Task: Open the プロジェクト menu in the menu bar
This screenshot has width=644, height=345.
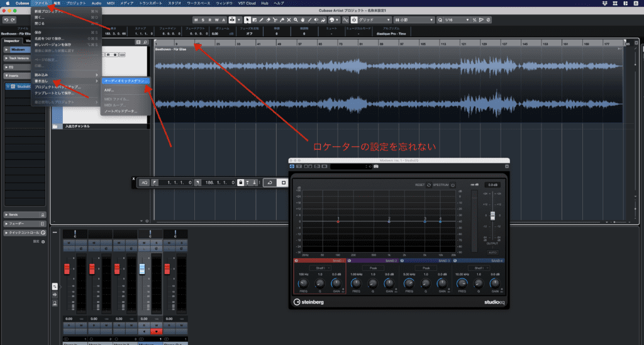Action: [76, 3]
